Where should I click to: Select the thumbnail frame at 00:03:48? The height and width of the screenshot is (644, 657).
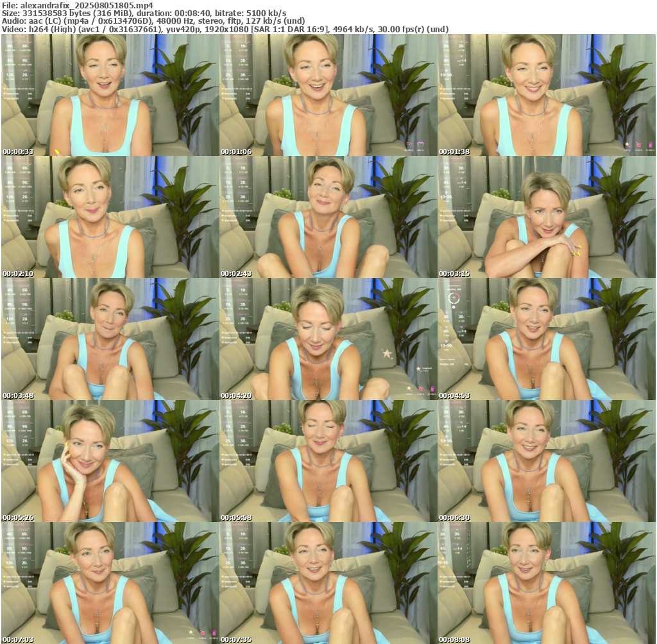pyautogui.click(x=110, y=339)
